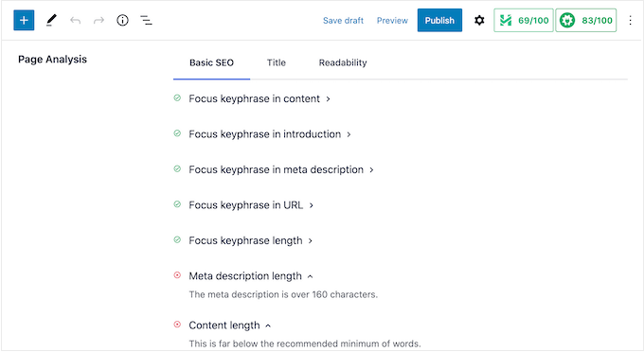Click green check beside Focus keyphrase in URL
This screenshot has height=352, width=644.
pos(177,204)
